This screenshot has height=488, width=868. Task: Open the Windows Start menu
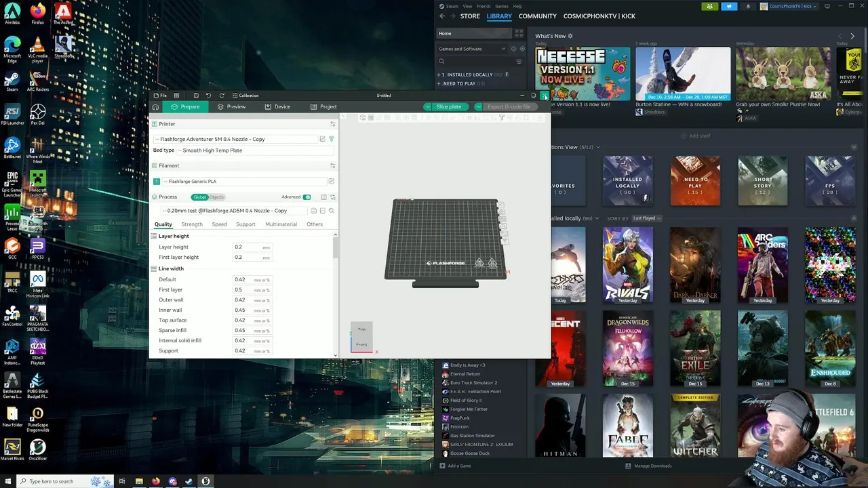[7, 481]
